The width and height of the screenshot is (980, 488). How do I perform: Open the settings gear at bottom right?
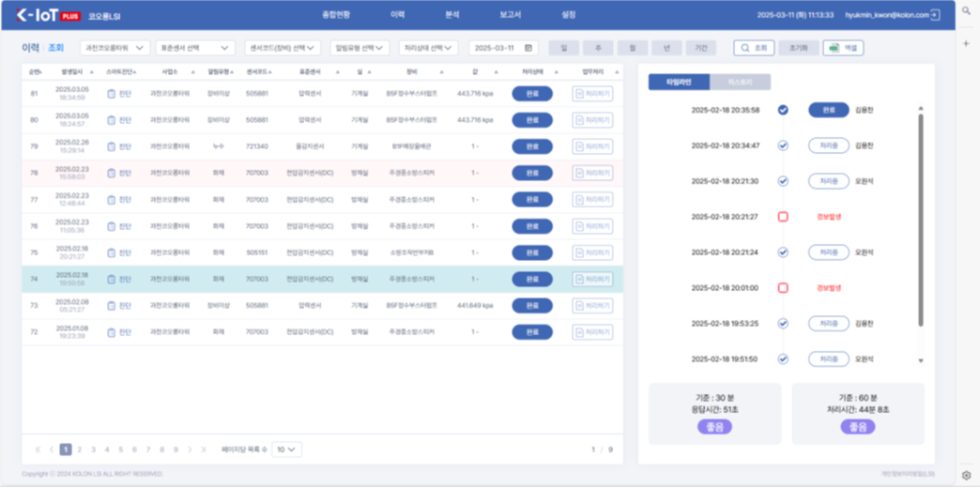point(967,475)
